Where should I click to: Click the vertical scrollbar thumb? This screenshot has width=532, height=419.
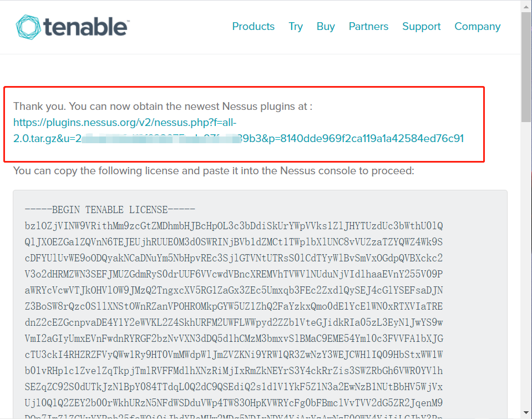pyautogui.click(x=526, y=67)
